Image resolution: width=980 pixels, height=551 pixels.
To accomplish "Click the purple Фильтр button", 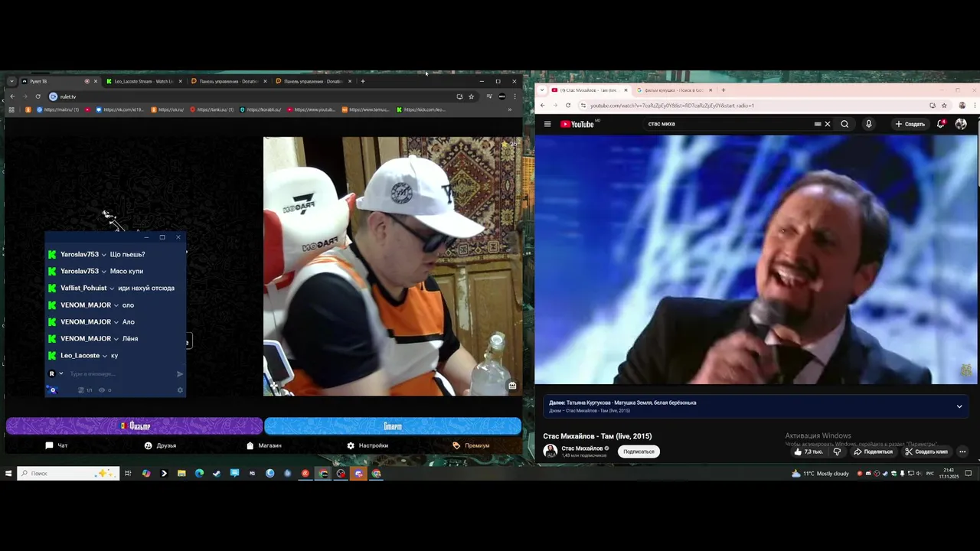I will 134,425.
